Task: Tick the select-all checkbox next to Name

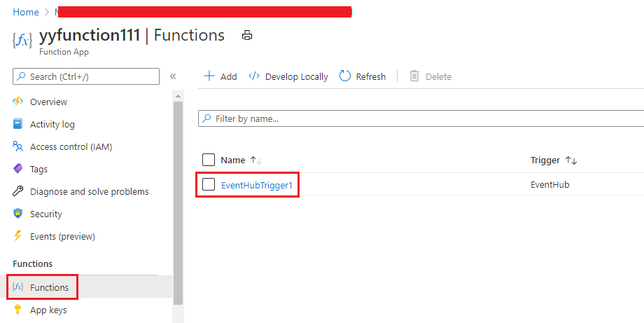Action: [x=209, y=160]
